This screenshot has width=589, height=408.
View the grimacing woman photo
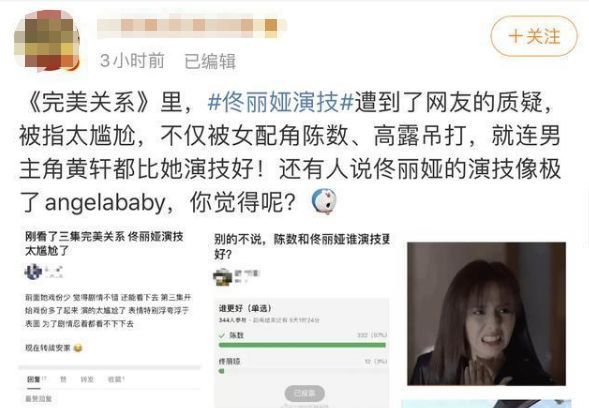(486, 314)
